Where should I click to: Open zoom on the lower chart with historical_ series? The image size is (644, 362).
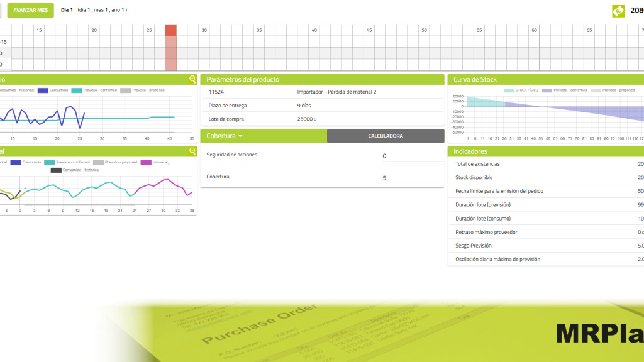(x=192, y=151)
